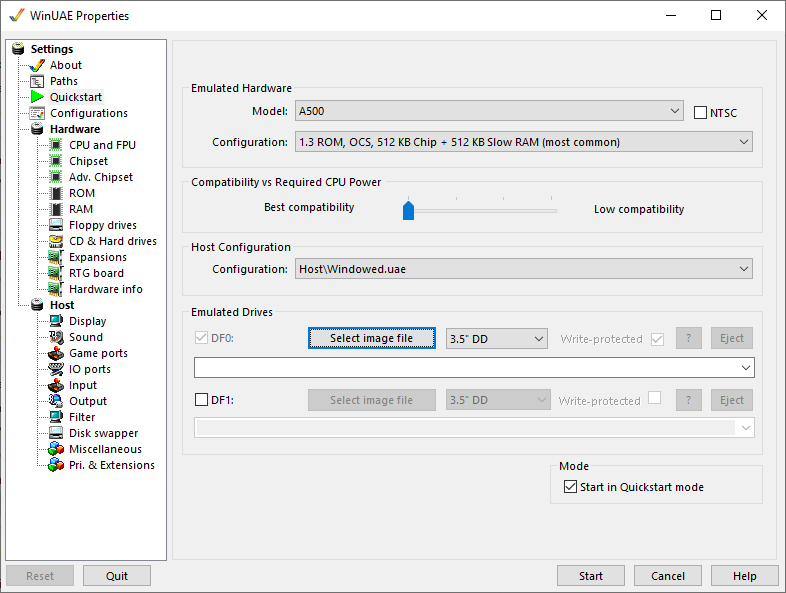The image size is (786, 593).
Task: Select the Hardware tree category
Action: (75, 129)
